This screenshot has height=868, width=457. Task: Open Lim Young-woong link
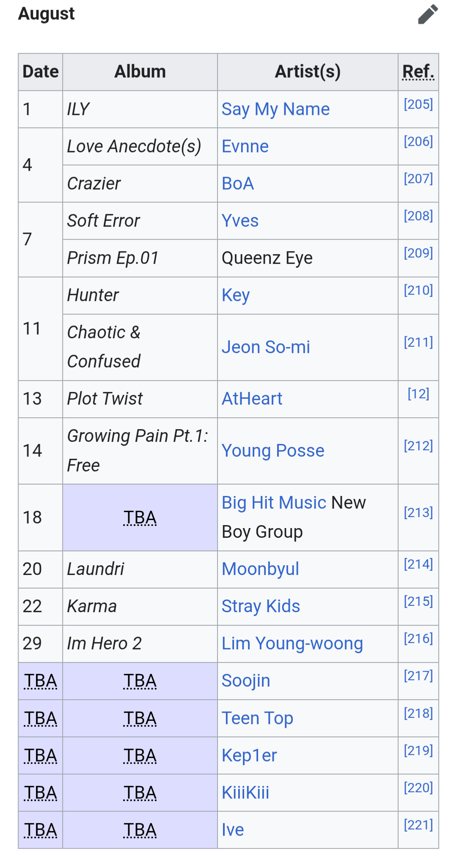coord(292,643)
